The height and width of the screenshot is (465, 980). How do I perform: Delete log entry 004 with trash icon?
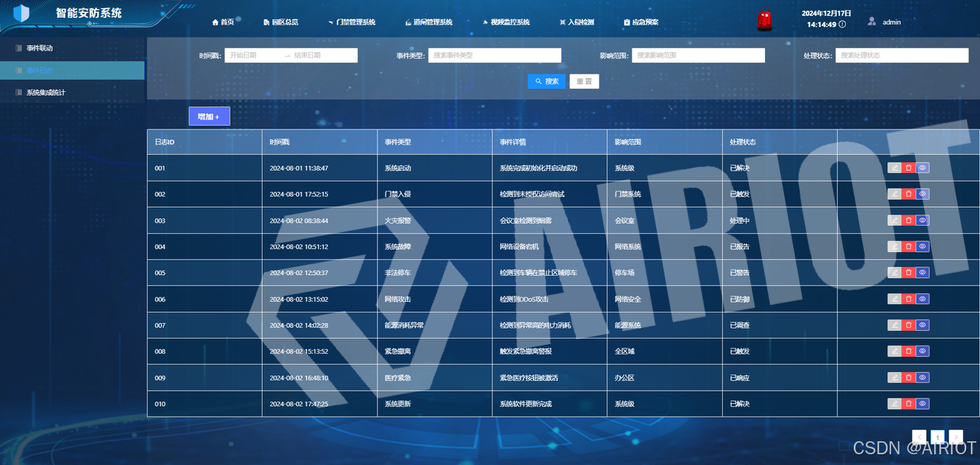coord(908,247)
